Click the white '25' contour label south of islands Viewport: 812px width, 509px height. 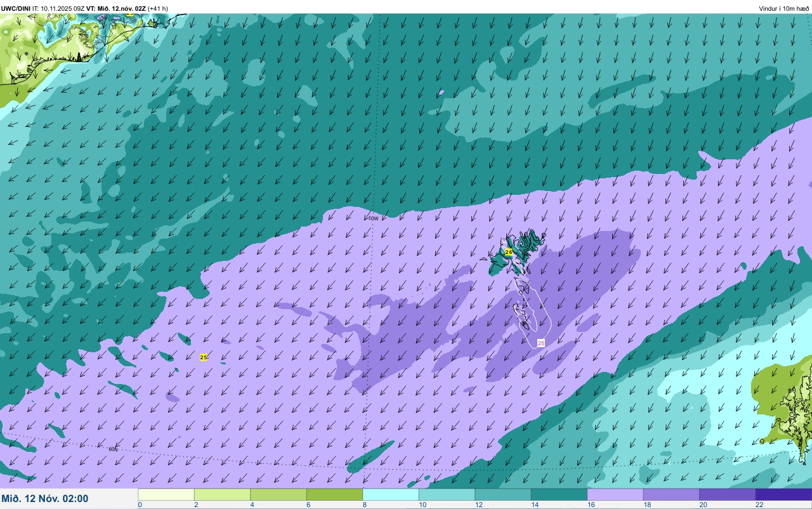(541, 343)
